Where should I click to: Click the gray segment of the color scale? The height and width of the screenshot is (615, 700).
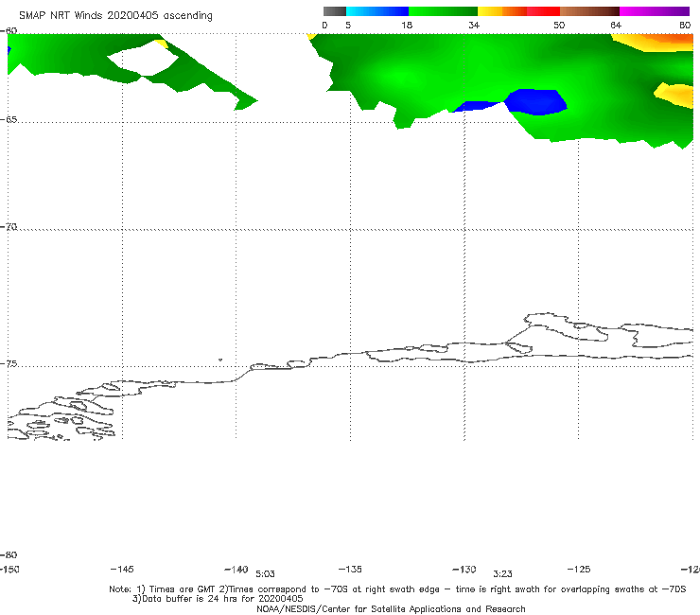click(x=334, y=11)
